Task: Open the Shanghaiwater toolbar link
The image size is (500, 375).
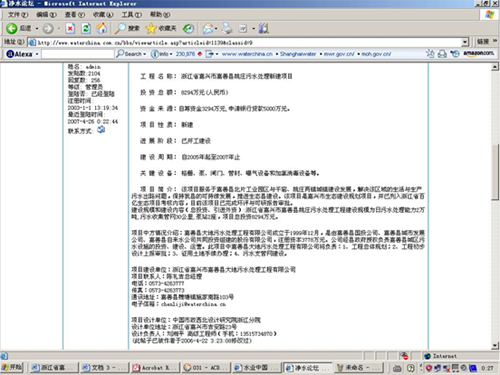Action: pyautogui.click(x=298, y=54)
